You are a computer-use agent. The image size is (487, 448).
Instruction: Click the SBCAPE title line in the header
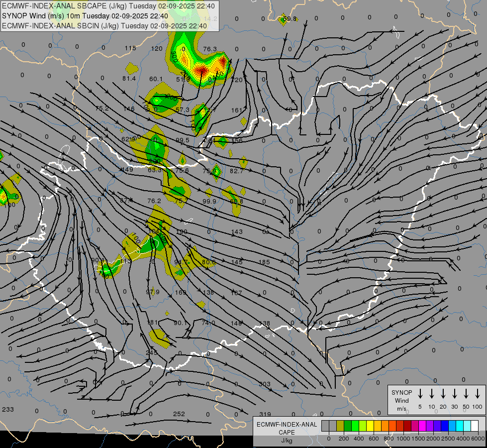[x=108, y=6]
